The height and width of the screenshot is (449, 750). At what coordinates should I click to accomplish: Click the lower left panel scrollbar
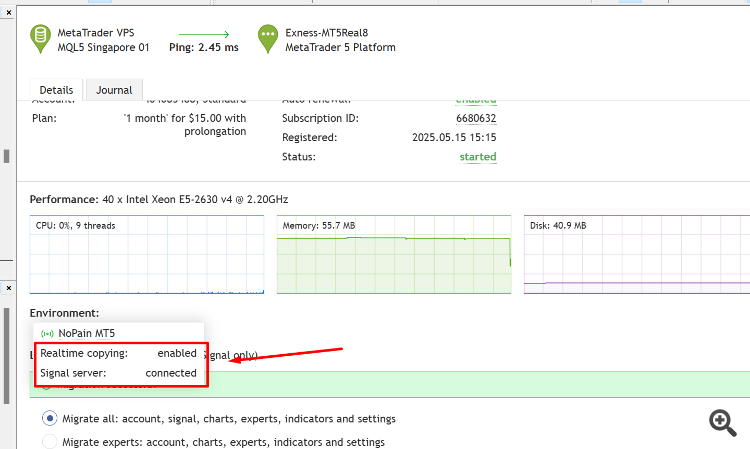pos(6,356)
